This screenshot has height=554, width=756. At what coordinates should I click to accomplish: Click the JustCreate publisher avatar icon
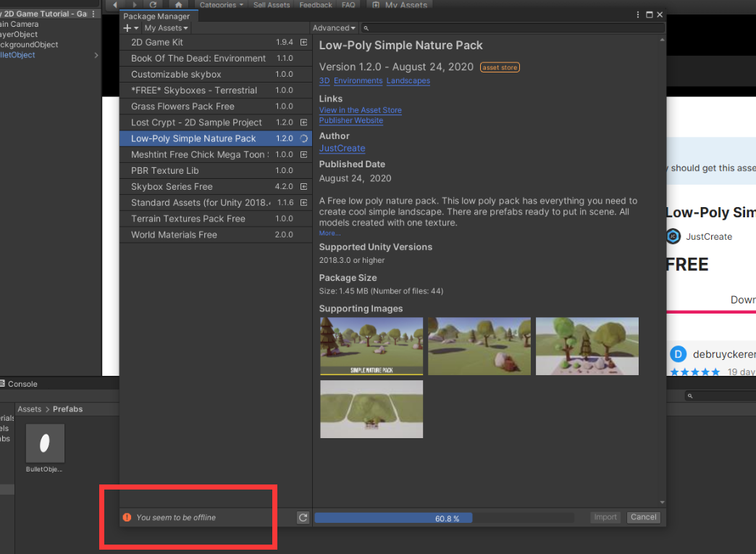pos(673,236)
